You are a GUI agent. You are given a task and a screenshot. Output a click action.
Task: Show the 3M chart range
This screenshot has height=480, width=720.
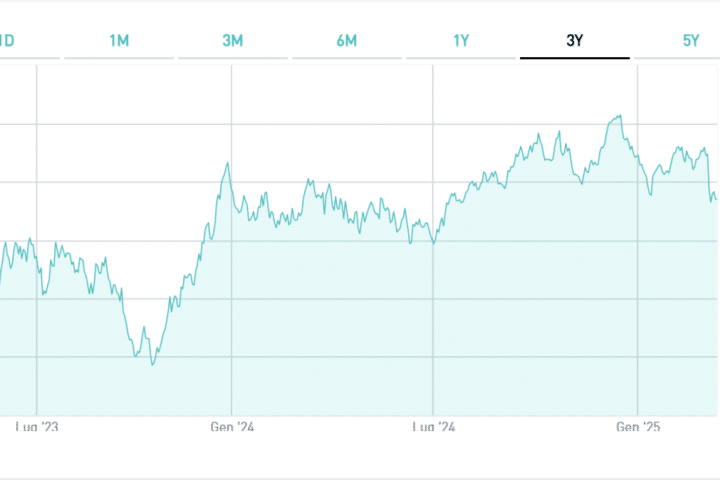coord(233,41)
